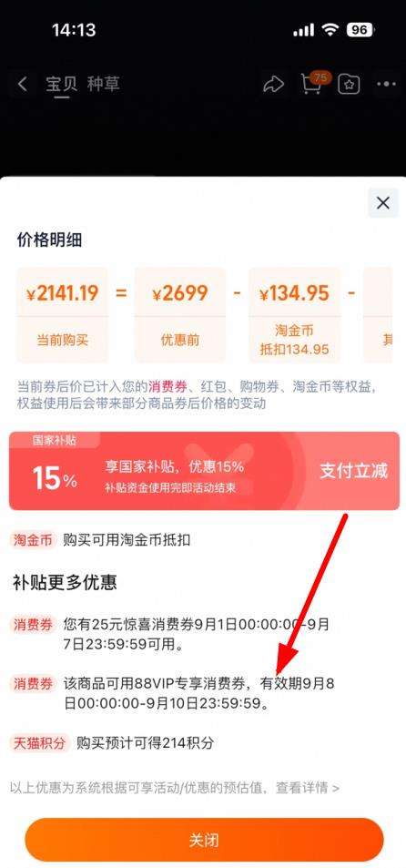Select the ¥2141.19 当前购买 price card
This screenshot has width=406, height=868.
click(63, 314)
